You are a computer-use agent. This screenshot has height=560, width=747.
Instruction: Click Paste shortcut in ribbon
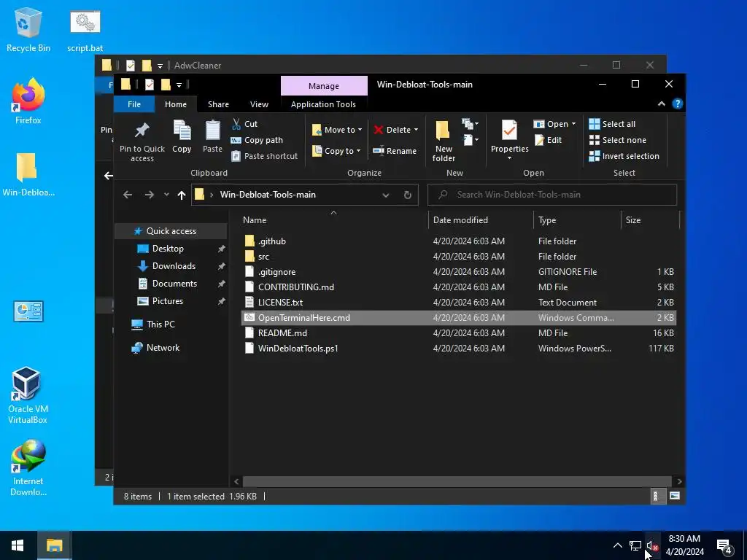pos(264,156)
